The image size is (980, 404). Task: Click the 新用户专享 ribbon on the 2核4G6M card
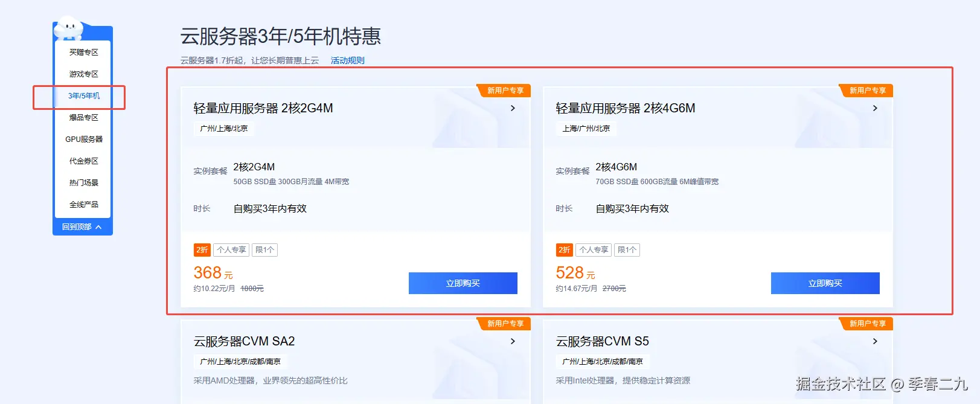(866, 91)
